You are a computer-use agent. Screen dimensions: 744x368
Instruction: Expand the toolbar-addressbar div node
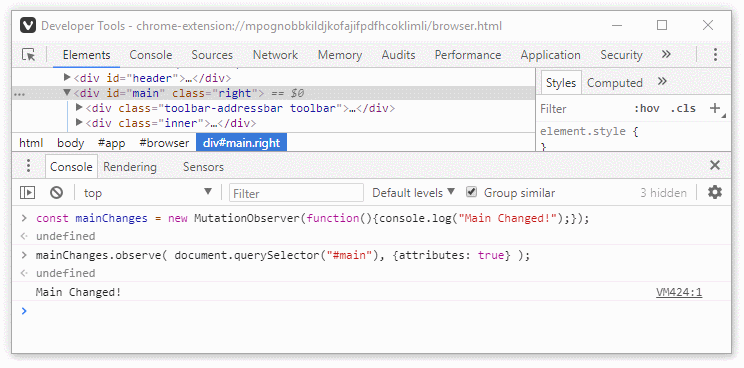coord(79,108)
